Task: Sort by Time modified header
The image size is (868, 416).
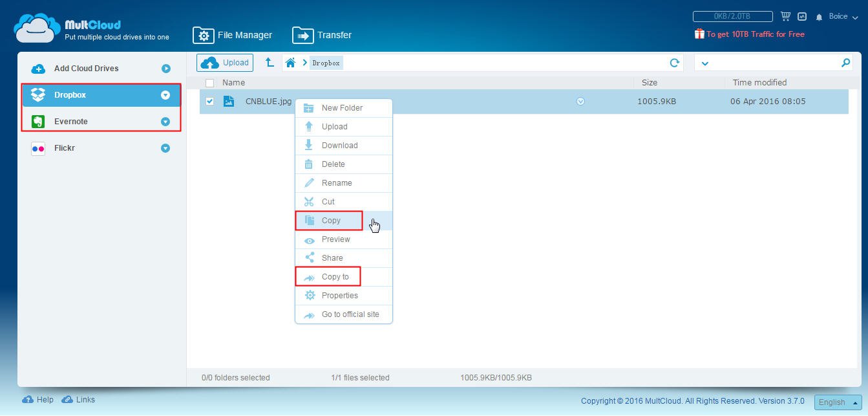Action: click(x=759, y=83)
